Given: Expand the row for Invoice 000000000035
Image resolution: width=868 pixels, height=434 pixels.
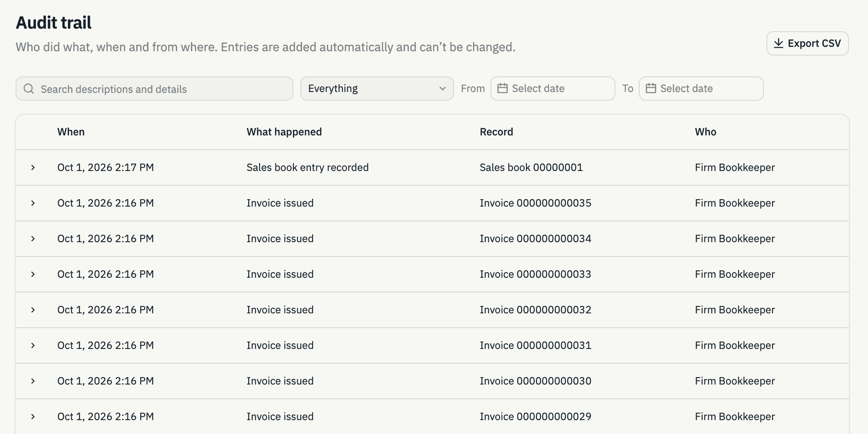Looking at the screenshot, I should [x=33, y=203].
